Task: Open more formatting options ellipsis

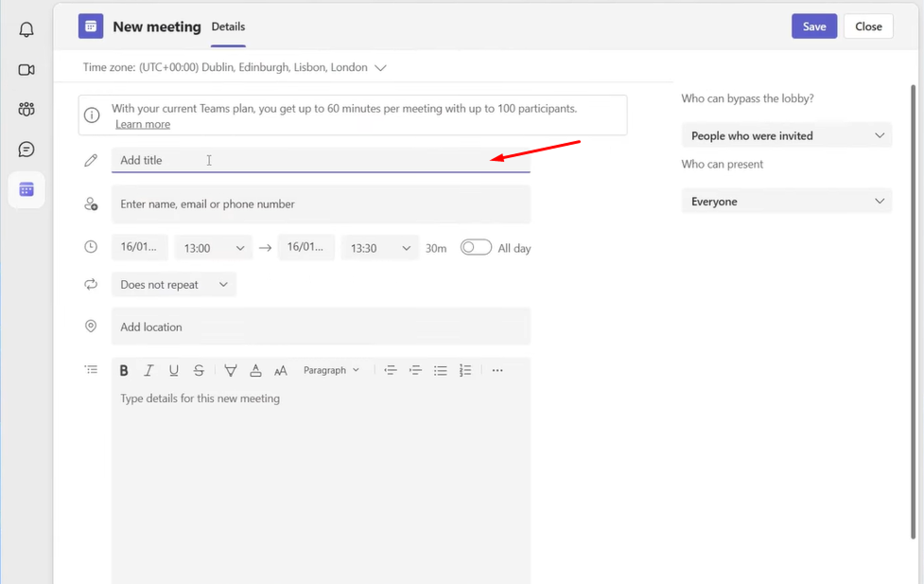Action: 497,371
